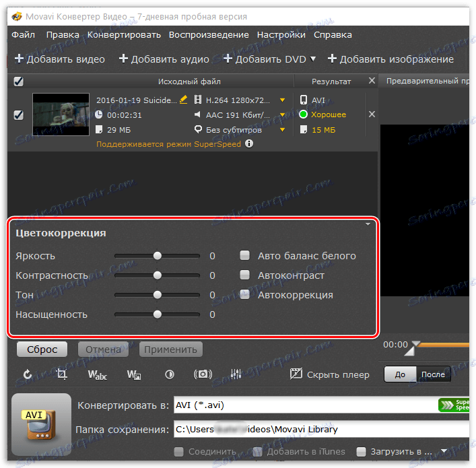Expand the H.264 video track dropdown
This screenshot has width=476, height=468.
pyautogui.click(x=282, y=100)
